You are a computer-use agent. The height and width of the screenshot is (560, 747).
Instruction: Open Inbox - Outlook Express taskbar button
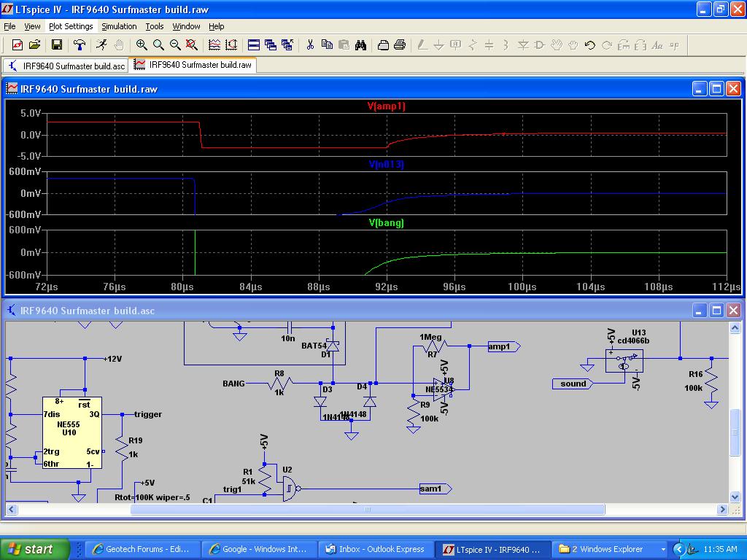click(x=376, y=549)
